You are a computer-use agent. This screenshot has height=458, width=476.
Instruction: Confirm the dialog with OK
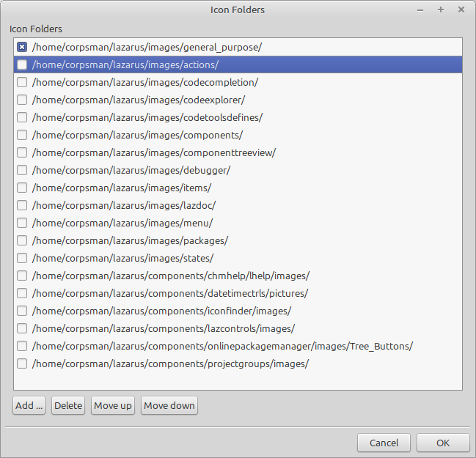click(442, 443)
